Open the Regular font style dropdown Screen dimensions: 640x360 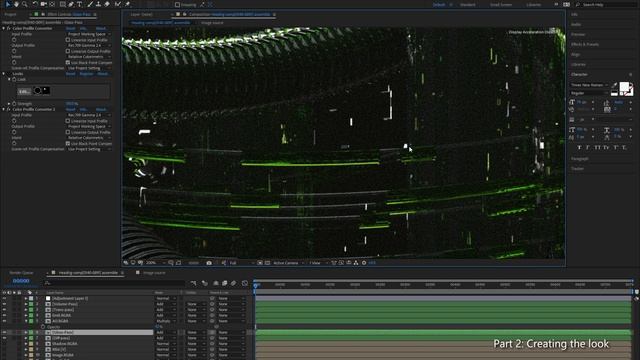pos(589,93)
